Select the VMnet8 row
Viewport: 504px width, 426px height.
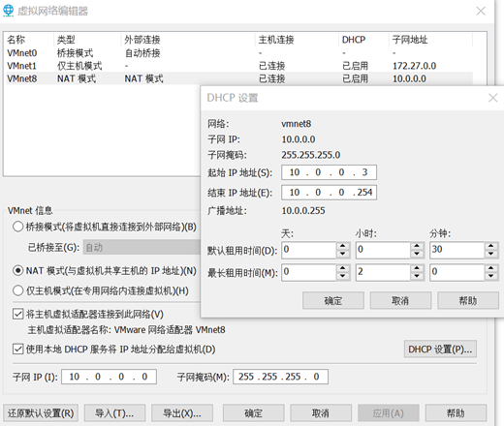coord(239,78)
